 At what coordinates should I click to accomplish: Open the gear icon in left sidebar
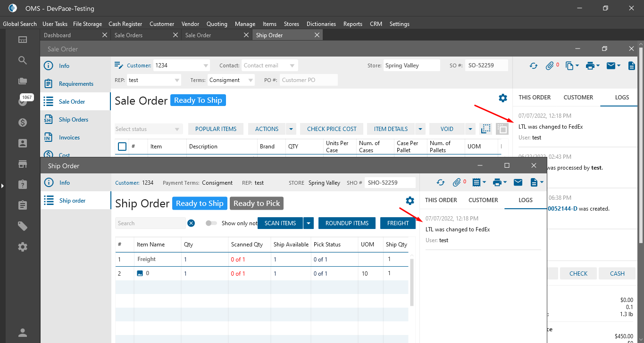click(23, 247)
